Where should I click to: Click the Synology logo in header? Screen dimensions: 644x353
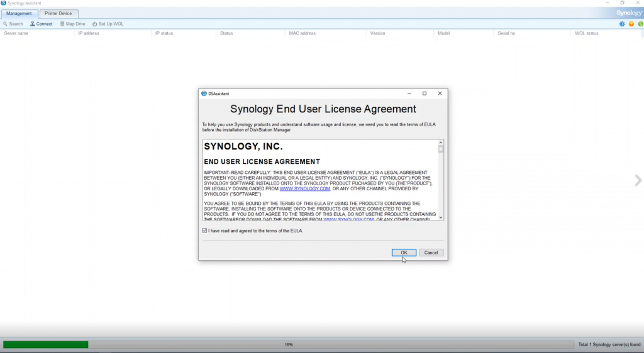tap(629, 13)
